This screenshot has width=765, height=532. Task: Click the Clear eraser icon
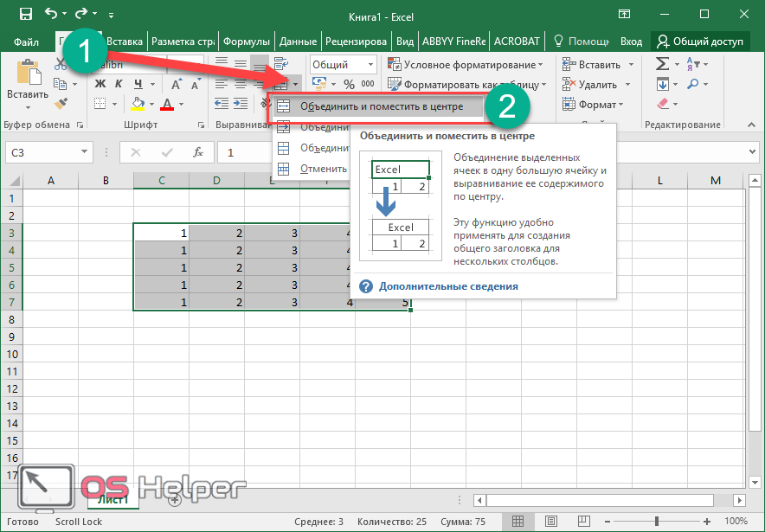pyautogui.click(x=663, y=104)
